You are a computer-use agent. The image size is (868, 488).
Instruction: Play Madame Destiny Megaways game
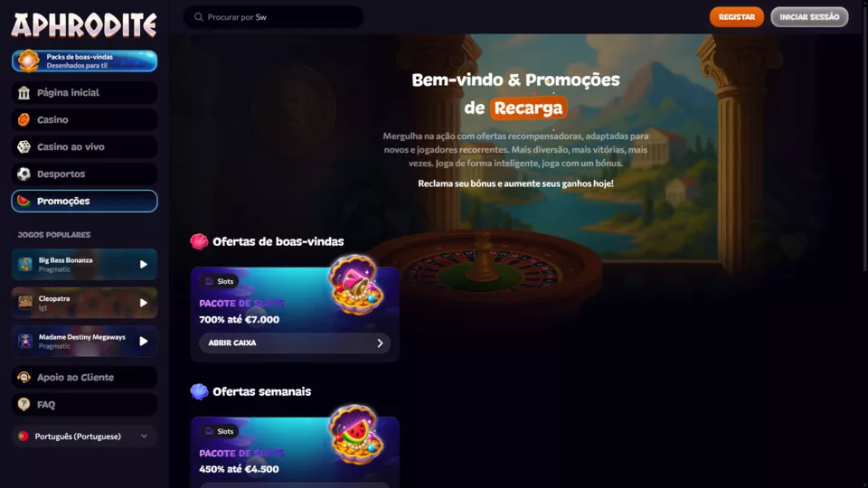[144, 342]
